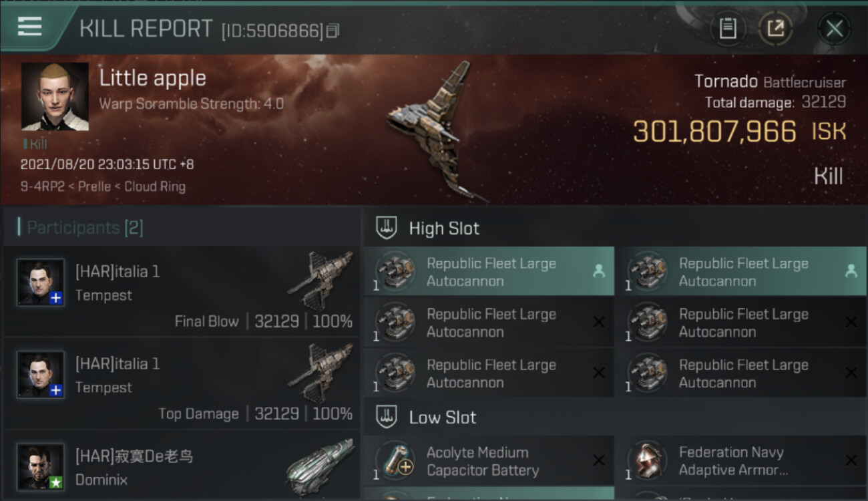The height and width of the screenshot is (501, 868).
Task: Click the 9-4RP2 location link
Action: pos(41,187)
